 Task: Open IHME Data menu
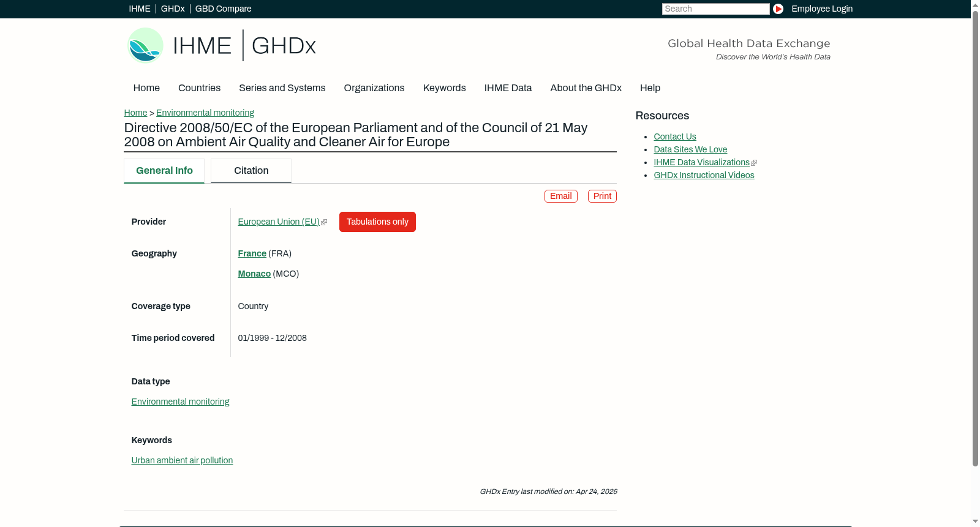[508, 88]
